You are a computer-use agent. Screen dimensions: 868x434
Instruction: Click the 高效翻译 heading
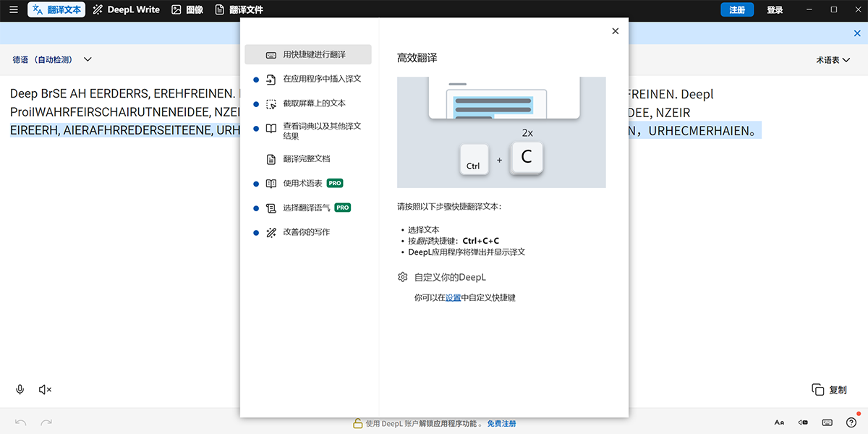tap(417, 58)
